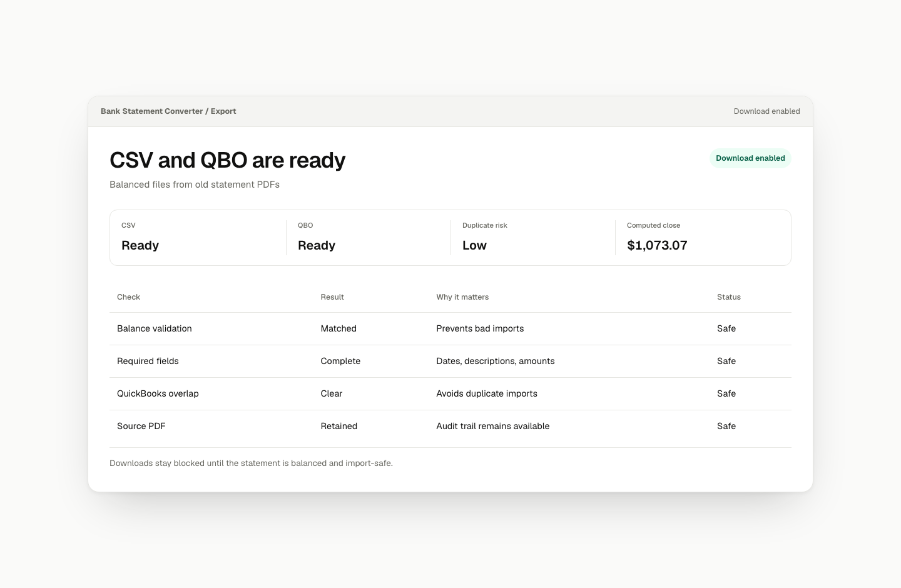Select the "$1,073.07" computed close amount
Image resolution: width=901 pixels, height=588 pixels.
[657, 245]
